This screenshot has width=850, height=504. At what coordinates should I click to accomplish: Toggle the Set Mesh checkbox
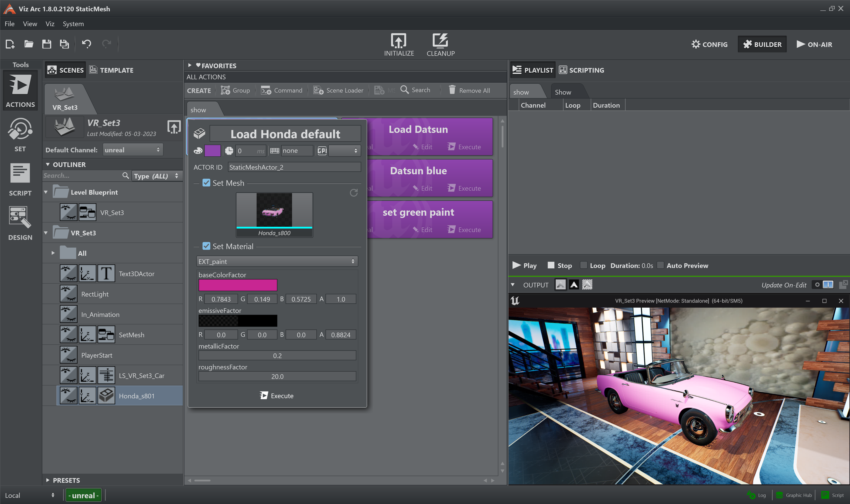pos(207,183)
